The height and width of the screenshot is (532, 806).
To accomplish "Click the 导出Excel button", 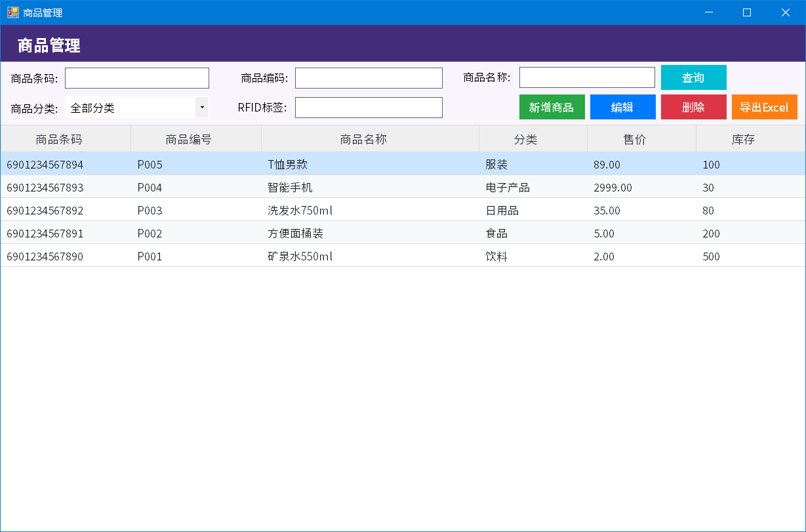I will (x=764, y=107).
